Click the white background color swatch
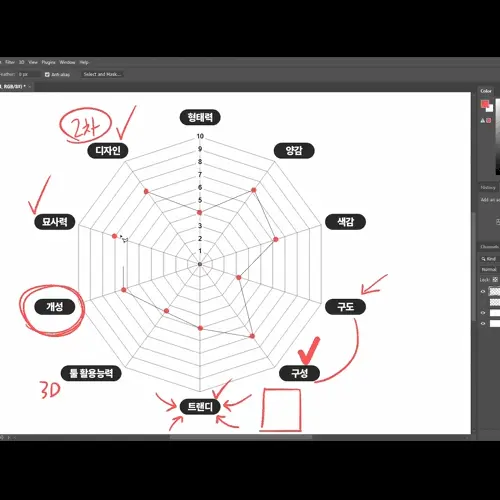The image size is (500, 500). (490, 109)
